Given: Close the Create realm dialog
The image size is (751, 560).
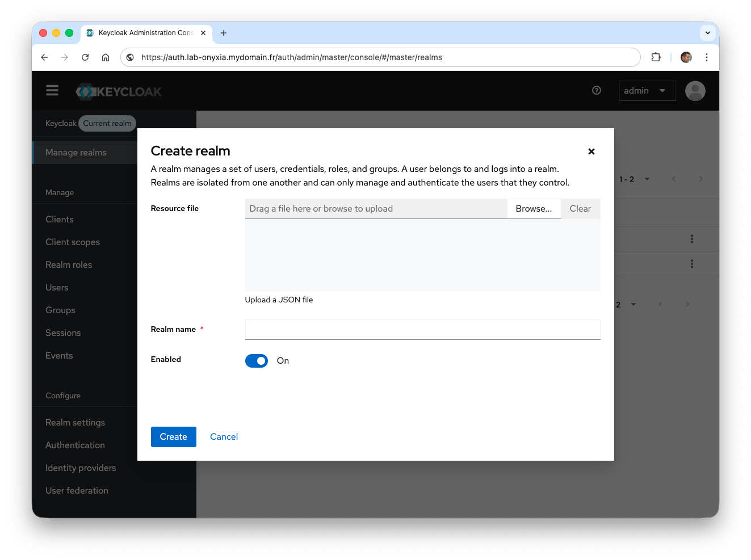Looking at the screenshot, I should pyautogui.click(x=591, y=151).
